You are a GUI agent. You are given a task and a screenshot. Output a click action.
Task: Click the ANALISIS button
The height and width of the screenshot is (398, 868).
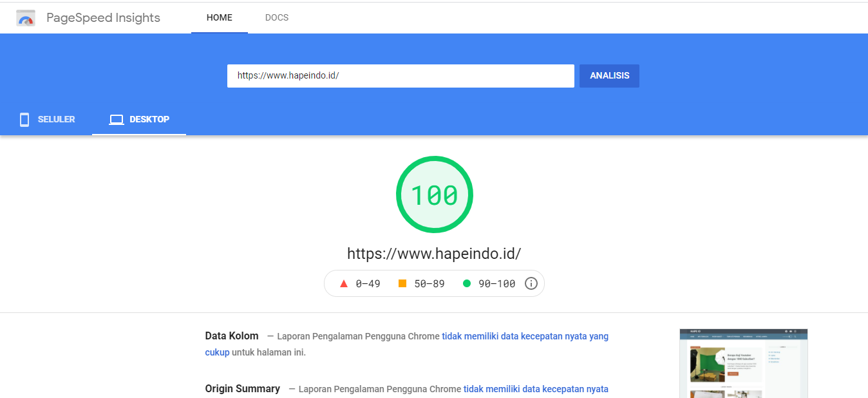(x=609, y=76)
